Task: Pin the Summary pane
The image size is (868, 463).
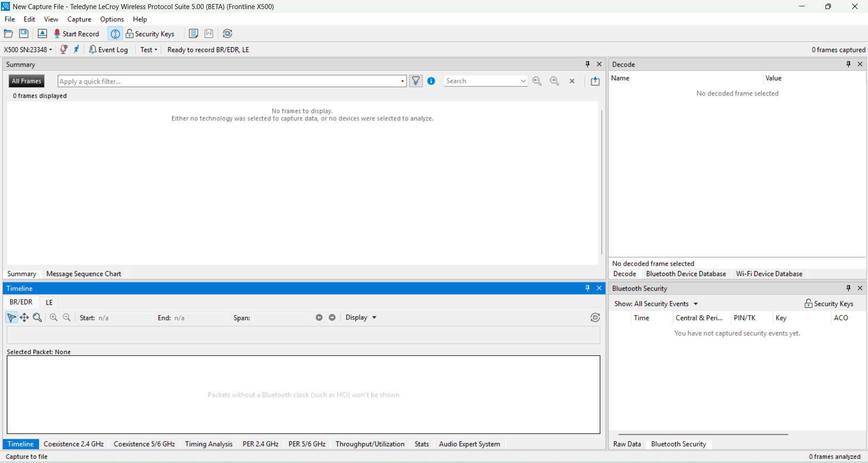Action: coord(588,64)
